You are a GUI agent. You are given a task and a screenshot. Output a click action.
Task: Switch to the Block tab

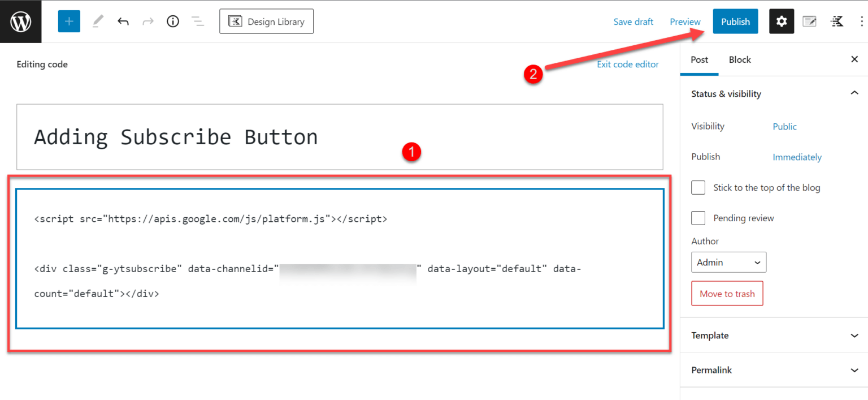[740, 60]
